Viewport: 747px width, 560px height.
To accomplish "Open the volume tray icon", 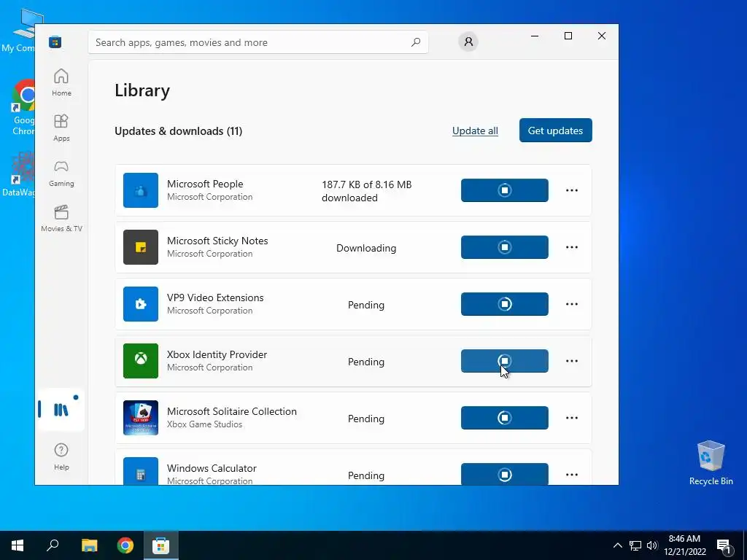I will [652, 545].
